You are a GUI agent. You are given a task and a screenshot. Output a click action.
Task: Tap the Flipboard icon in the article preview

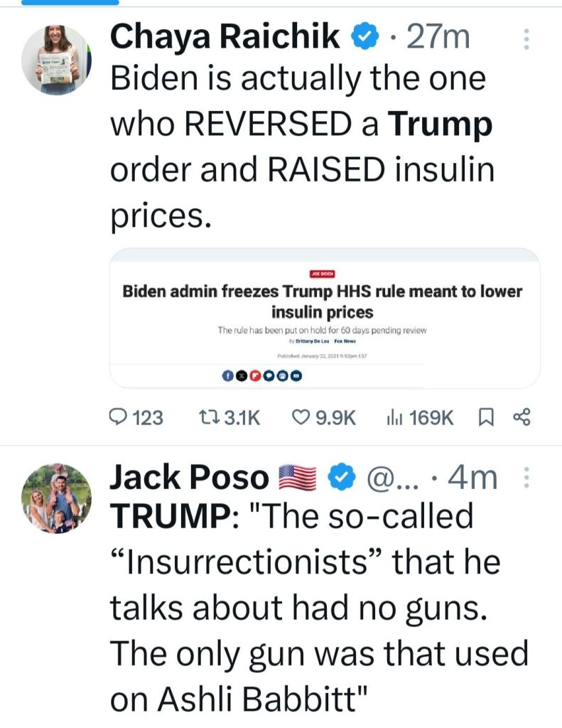(254, 377)
